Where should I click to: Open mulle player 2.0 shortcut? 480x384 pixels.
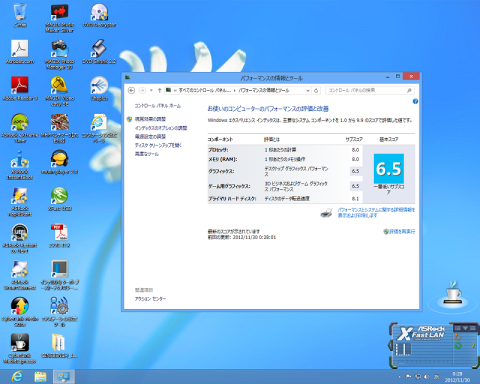59,162
